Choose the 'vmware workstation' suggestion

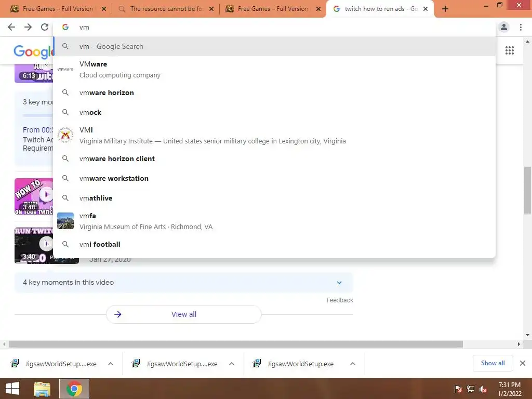(274, 178)
